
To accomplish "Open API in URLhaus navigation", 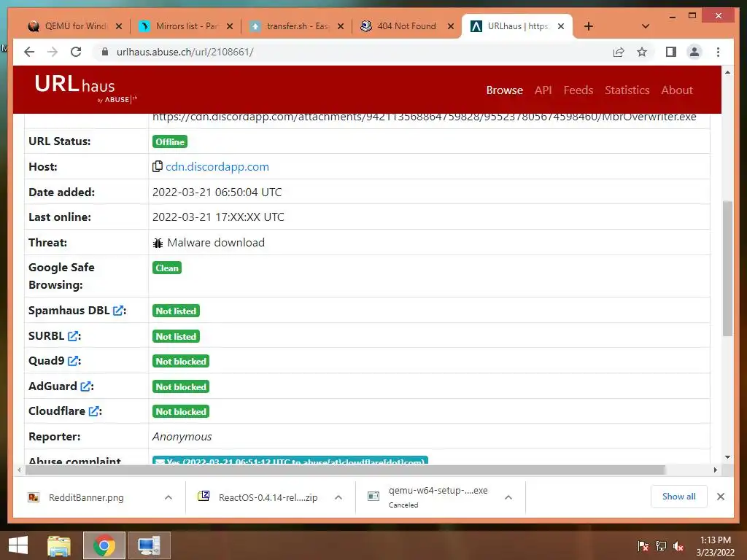I will click(543, 90).
